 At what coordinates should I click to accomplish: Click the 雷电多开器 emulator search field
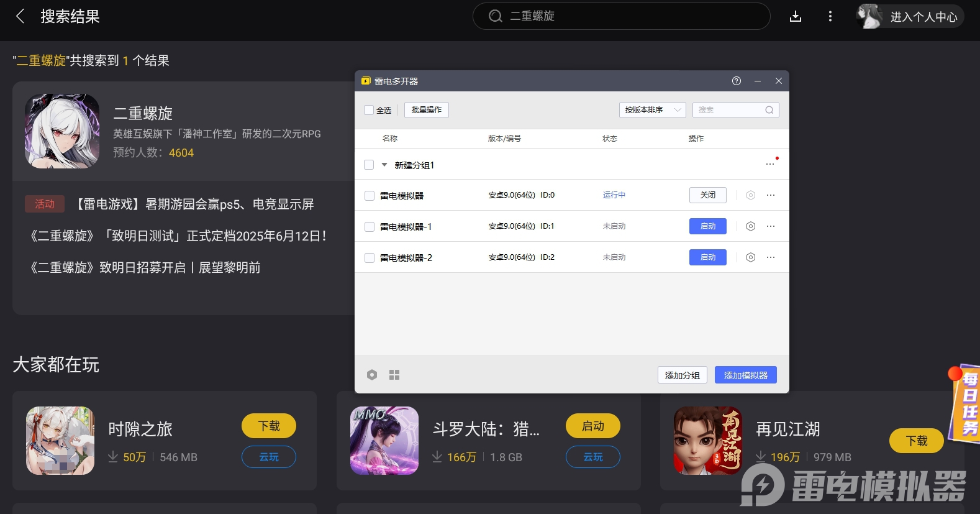[730, 110]
